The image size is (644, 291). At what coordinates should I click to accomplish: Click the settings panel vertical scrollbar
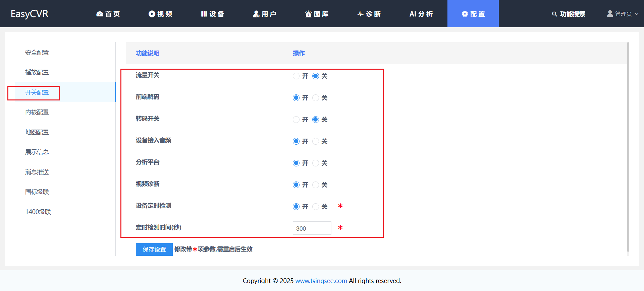point(628,147)
